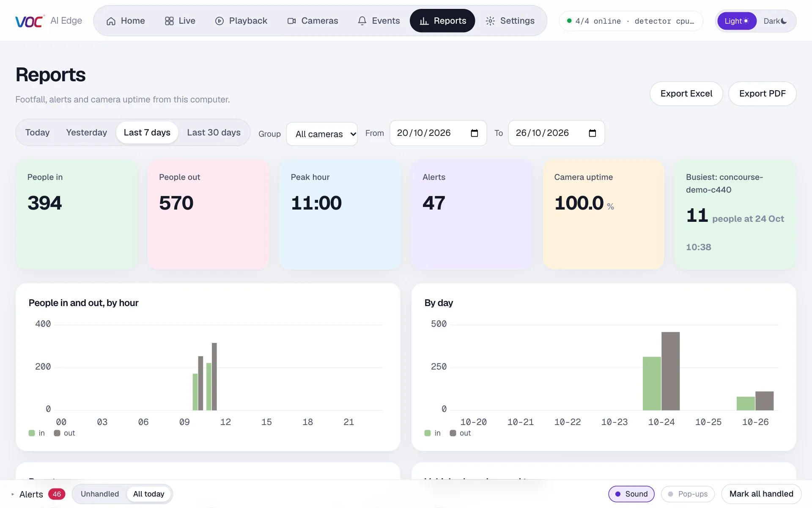Click the Peak hour 11:00 card
This screenshot has width=812, height=508.
click(340, 215)
